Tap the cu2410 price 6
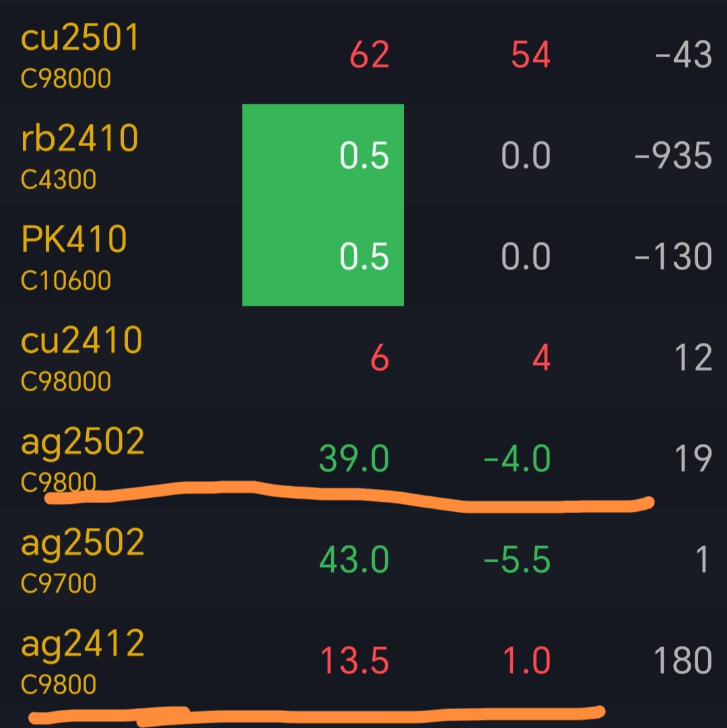The height and width of the screenshot is (728, 727). coord(380,358)
